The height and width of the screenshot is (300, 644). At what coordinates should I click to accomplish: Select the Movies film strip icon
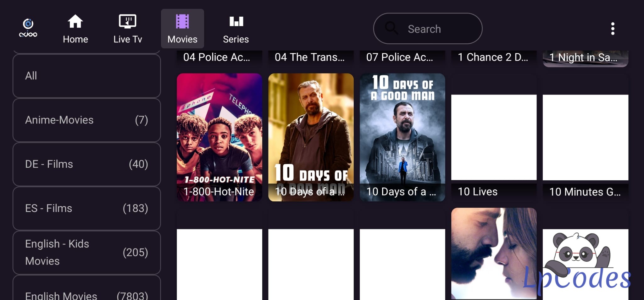(x=182, y=21)
